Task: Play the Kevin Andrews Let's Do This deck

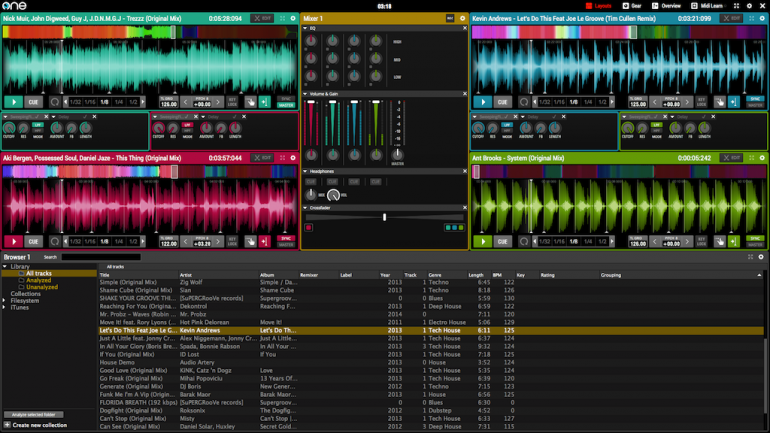Action: (x=483, y=102)
